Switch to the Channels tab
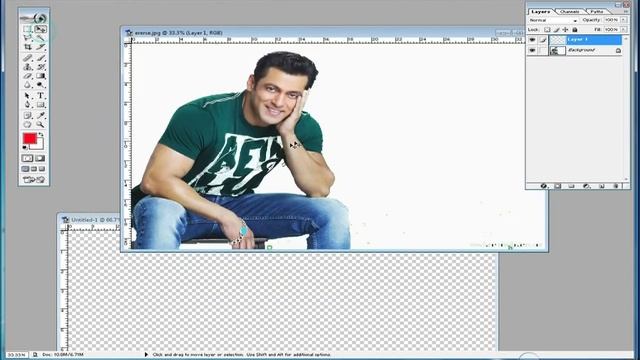640x360 pixels. pos(569,11)
